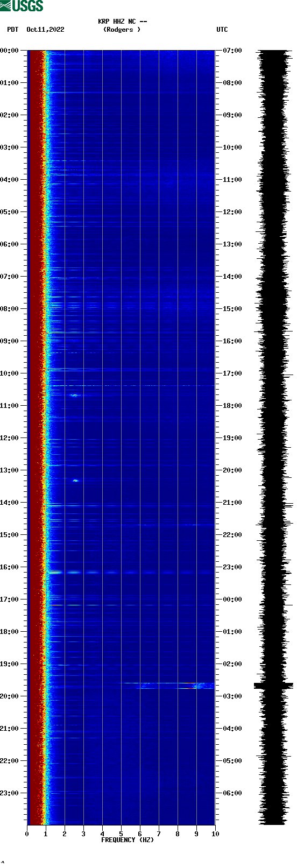Click the 04:00 UTC time label

tap(232, 729)
